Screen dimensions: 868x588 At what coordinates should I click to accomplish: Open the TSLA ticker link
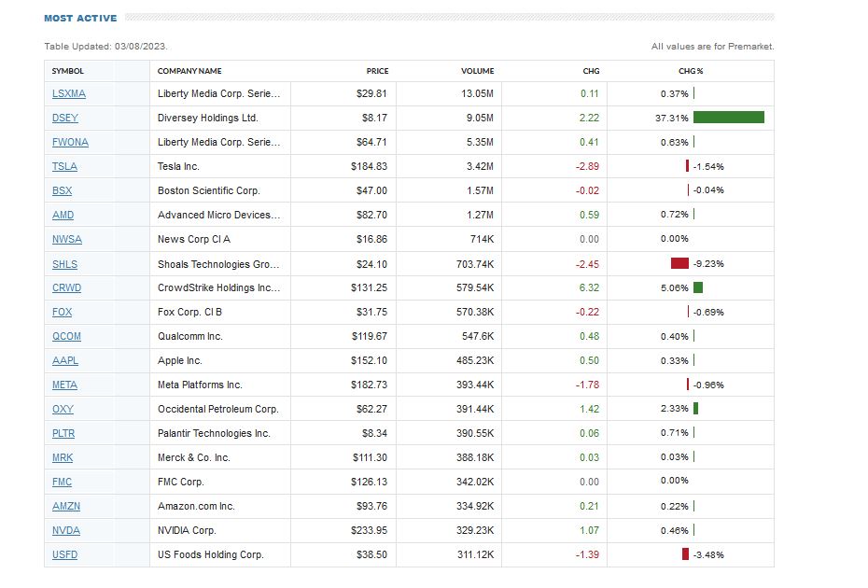coord(64,166)
